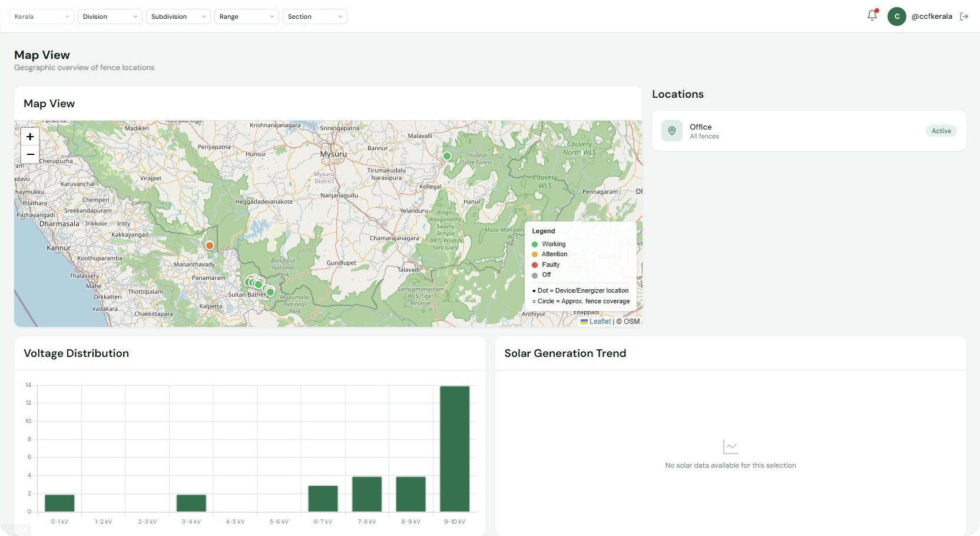This screenshot has width=980, height=536.
Task: Click the 0-1 kV bar
Action: [x=59, y=503]
